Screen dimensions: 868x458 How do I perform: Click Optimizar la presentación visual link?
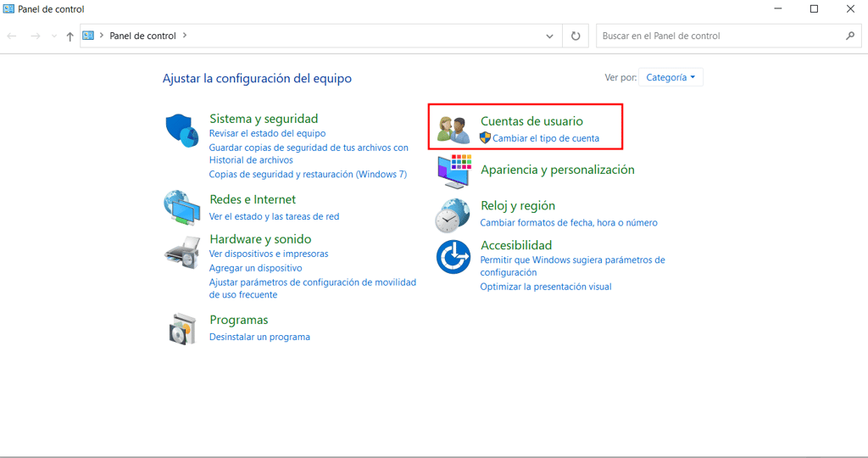click(x=546, y=287)
